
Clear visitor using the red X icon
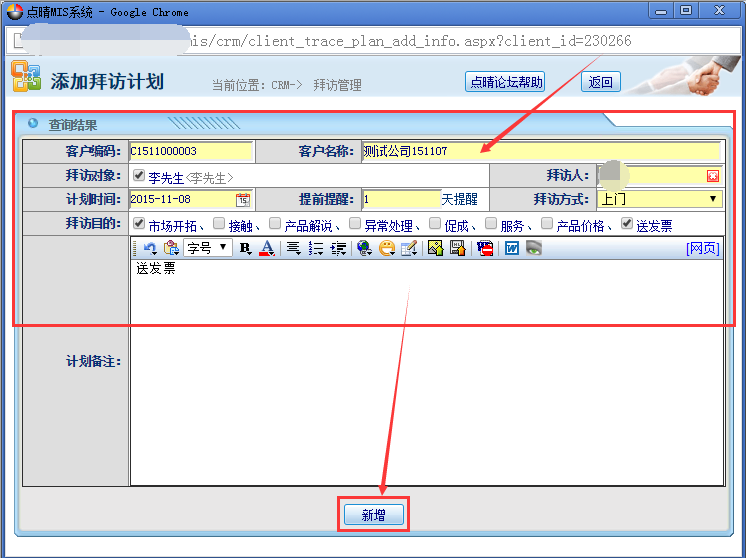coord(713,176)
